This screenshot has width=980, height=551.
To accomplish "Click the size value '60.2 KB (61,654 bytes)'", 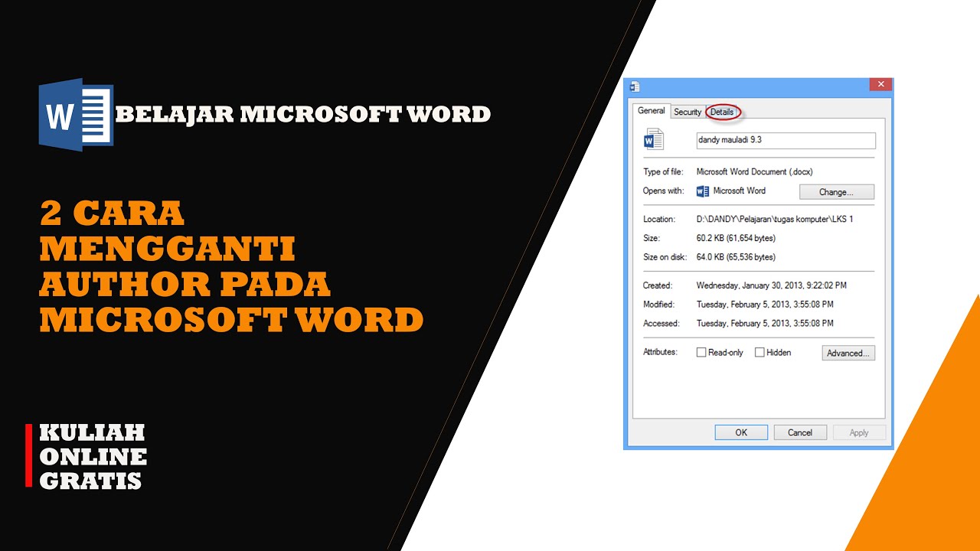I will click(x=736, y=238).
